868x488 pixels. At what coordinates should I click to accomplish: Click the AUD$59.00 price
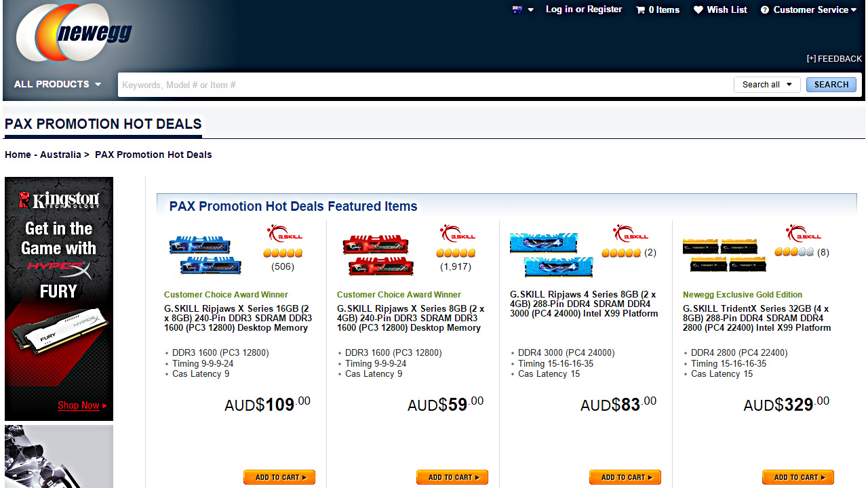coord(446,404)
